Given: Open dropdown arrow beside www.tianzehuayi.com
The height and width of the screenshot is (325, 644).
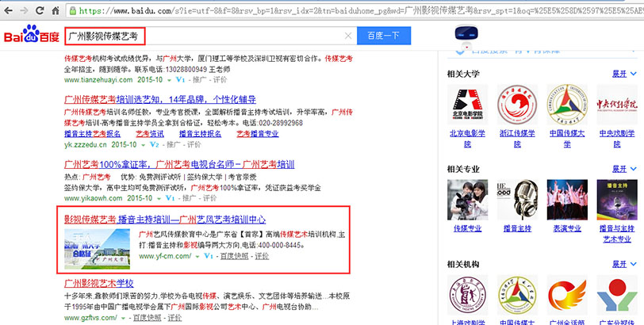Looking at the screenshot, I should pyautogui.click(x=169, y=80).
